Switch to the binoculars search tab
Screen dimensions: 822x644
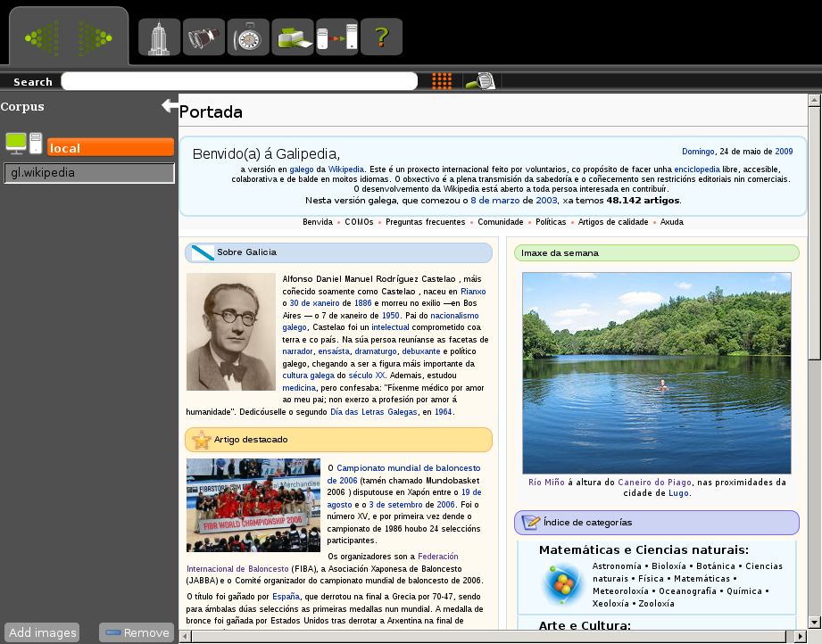[203, 37]
